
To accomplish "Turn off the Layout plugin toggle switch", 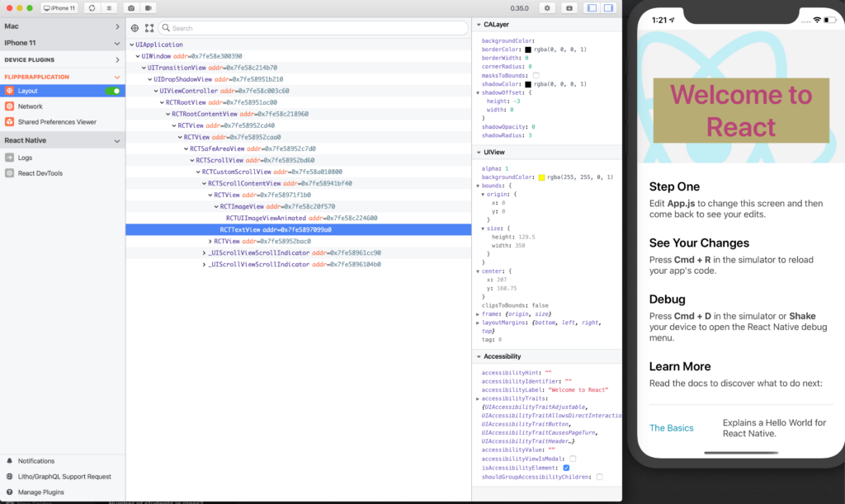I will pos(112,91).
